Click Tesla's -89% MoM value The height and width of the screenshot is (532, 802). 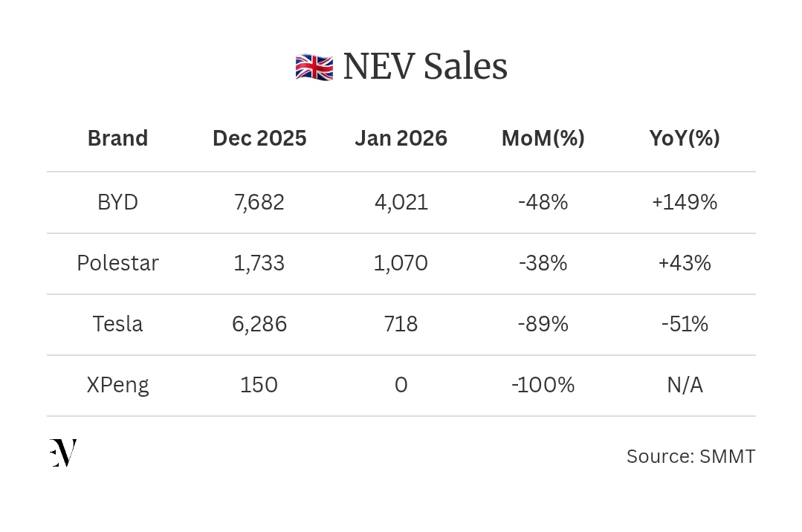(x=543, y=324)
